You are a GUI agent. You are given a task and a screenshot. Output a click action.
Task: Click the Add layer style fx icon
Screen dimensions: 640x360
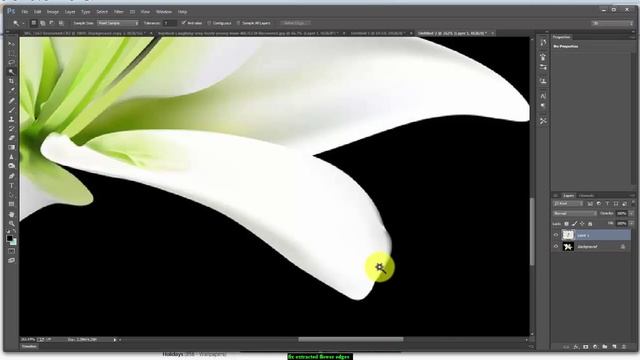coord(576,347)
